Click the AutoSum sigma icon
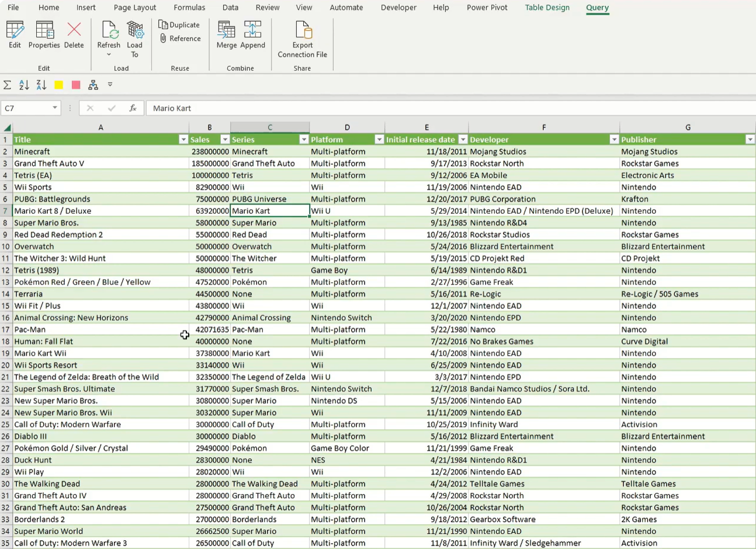The image size is (756, 549). 7,85
